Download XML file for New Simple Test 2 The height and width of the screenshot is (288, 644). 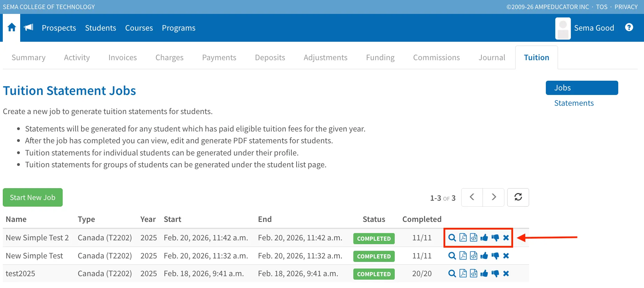474,238
